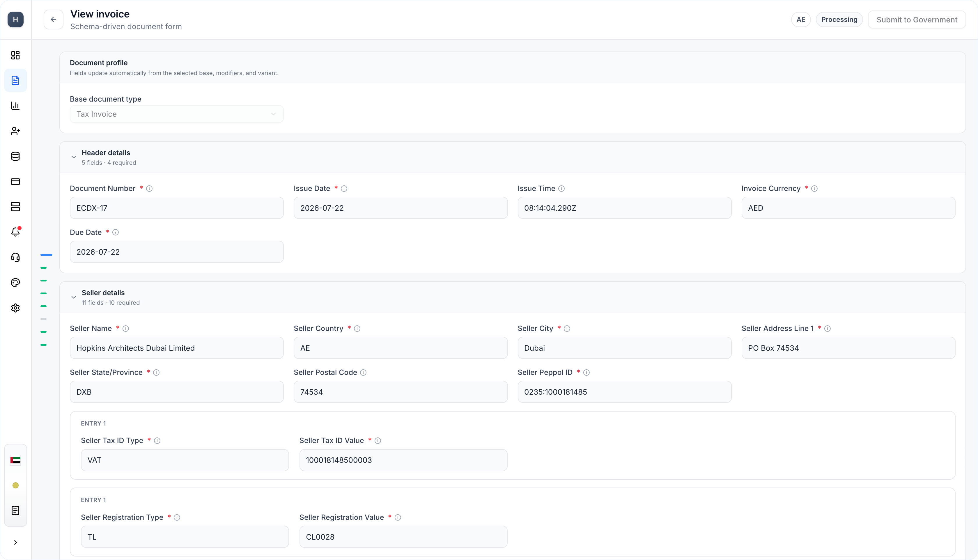Jump to the blue section marker
978x560 pixels.
46,255
